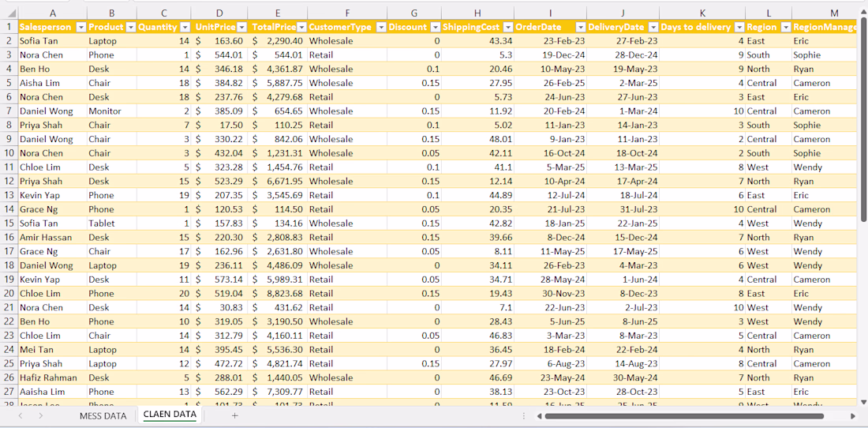868x428 pixels.
Task: Click order date cell 12-Jul-24
Action: [550, 195]
